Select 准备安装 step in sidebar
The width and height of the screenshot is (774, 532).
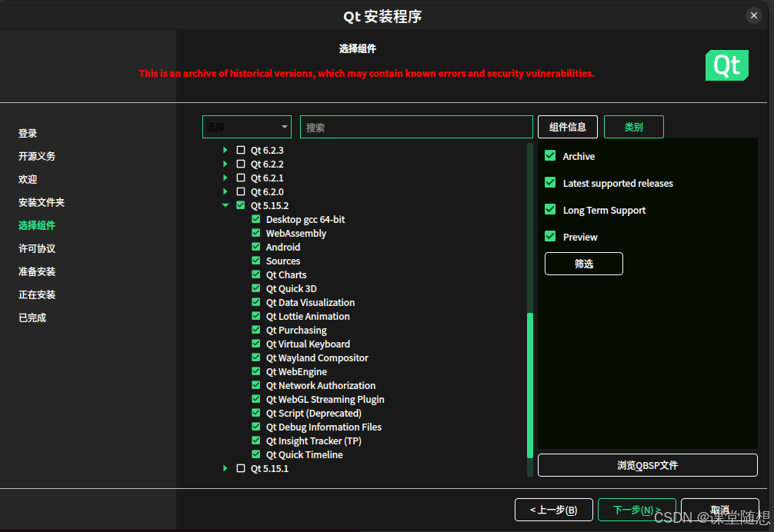click(37, 271)
